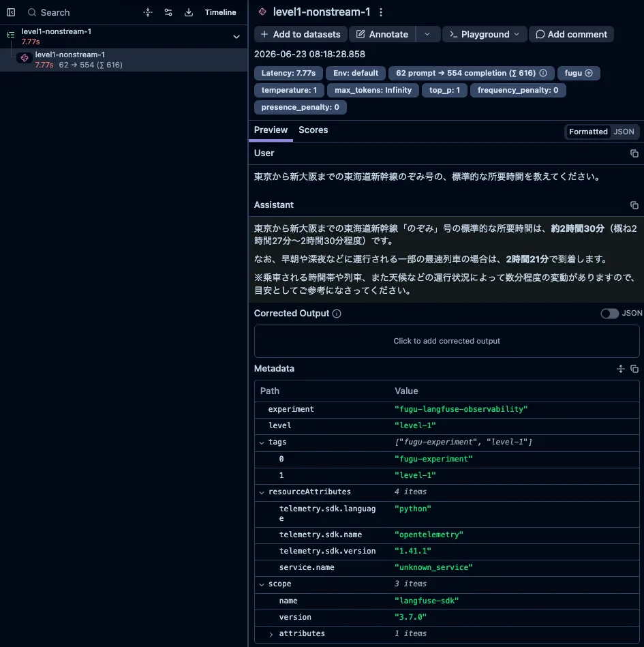Click the download trace icon
Viewport: 644px width, 647px height.
(x=189, y=12)
